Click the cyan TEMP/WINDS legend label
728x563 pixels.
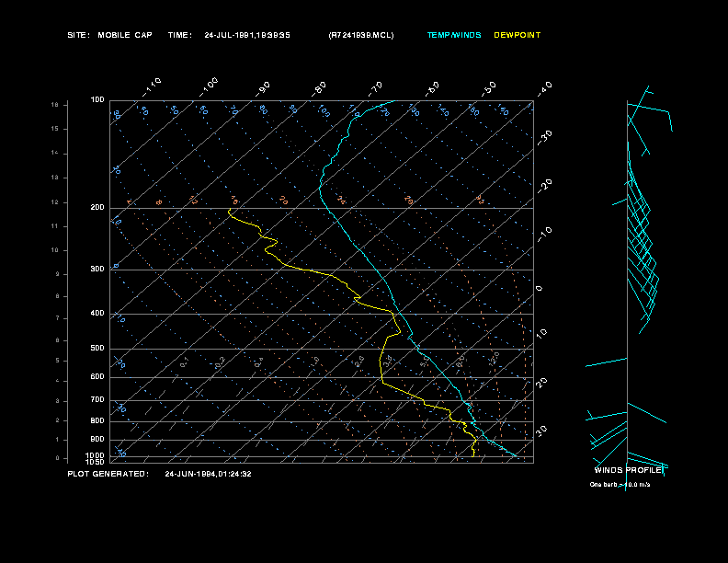coord(454,35)
